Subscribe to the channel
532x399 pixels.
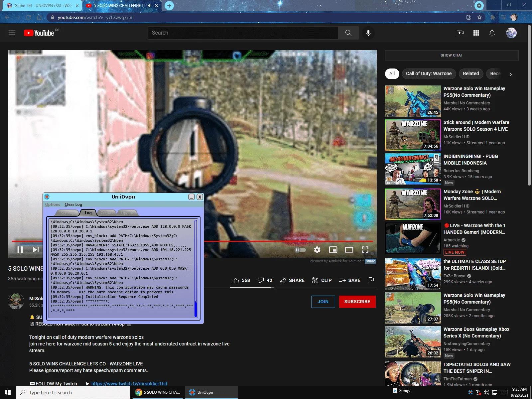[357, 302]
